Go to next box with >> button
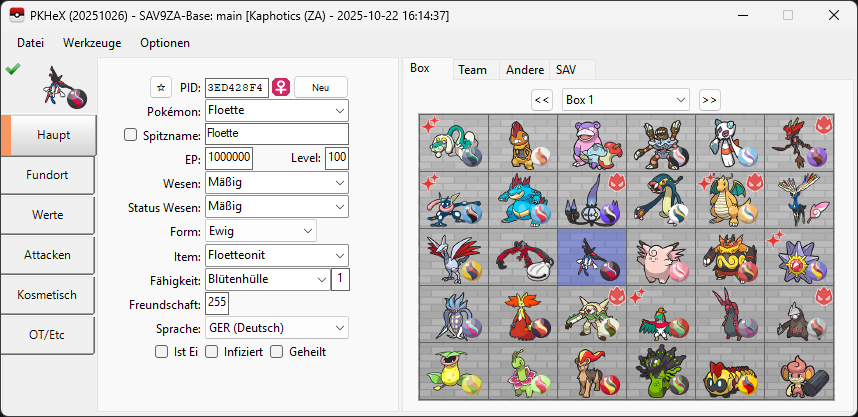Viewport: 858px width, 417px height. [710, 100]
